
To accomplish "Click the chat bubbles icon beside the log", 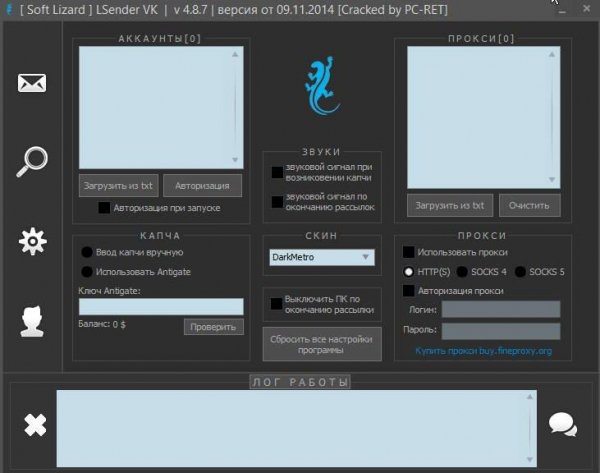I will click(x=562, y=424).
